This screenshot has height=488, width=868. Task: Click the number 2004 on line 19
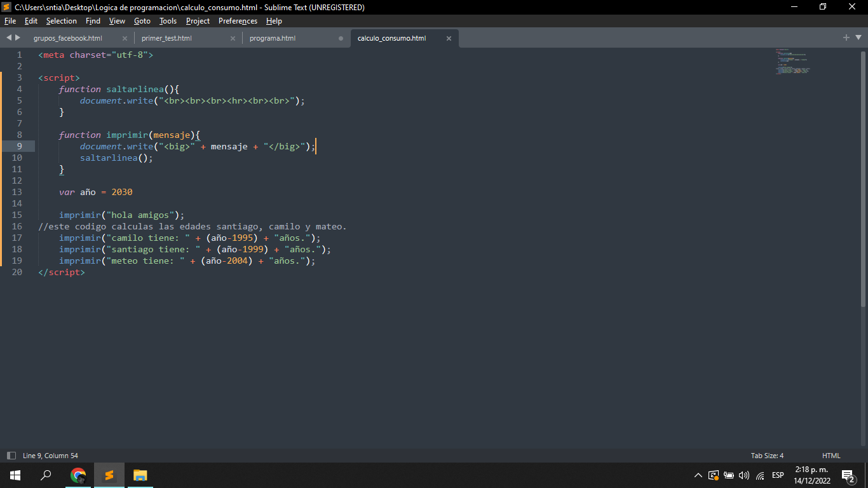point(238,261)
